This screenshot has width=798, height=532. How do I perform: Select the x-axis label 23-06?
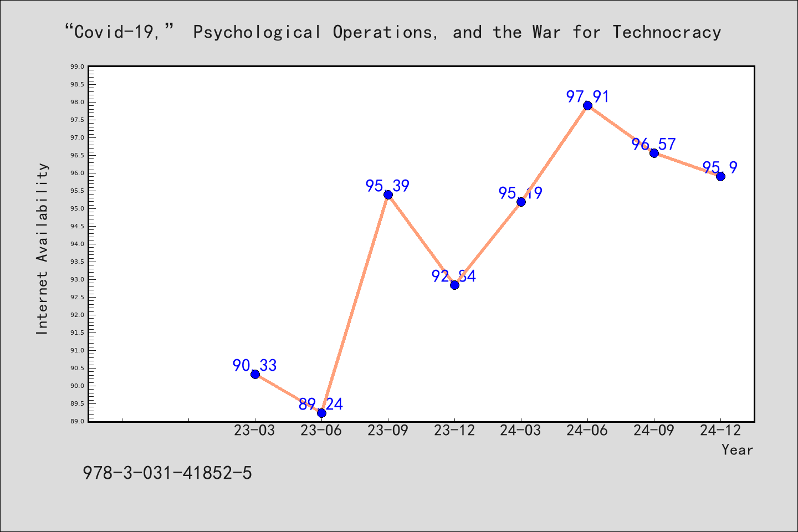click(x=321, y=431)
